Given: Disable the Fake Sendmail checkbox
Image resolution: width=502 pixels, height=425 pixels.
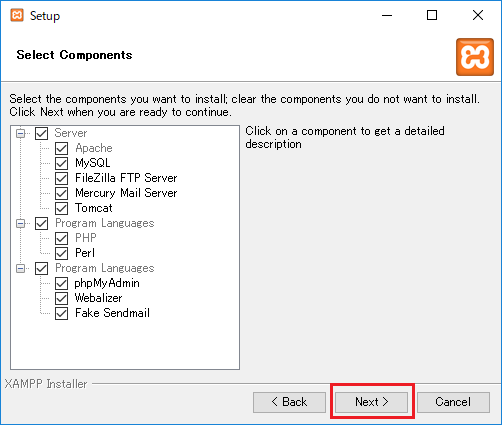Looking at the screenshot, I should 62,313.
